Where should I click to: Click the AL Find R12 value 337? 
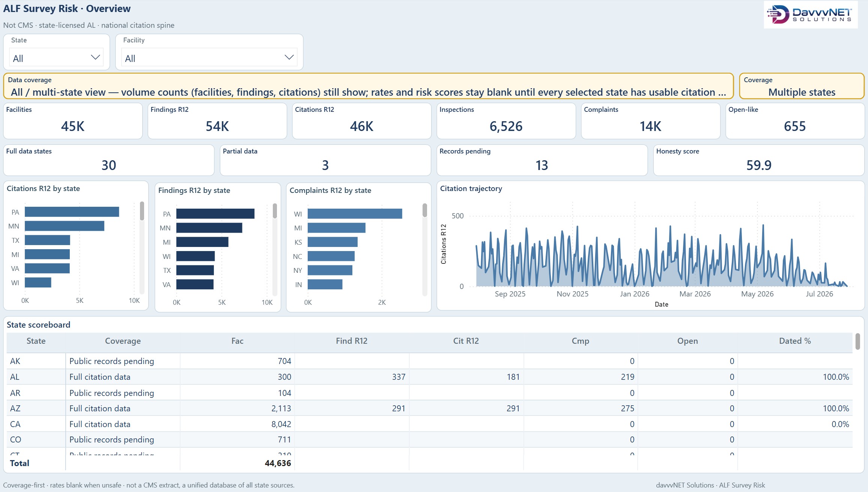(399, 377)
